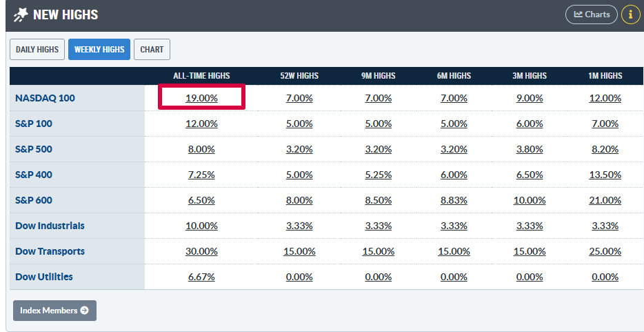Click S&P 100 3M highs 6.00%

pyautogui.click(x=530, y=124)
